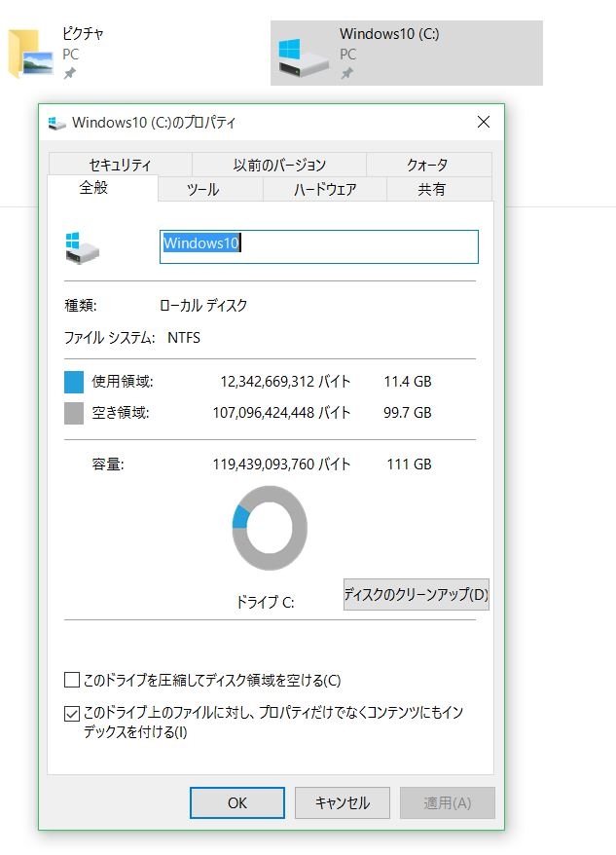Click the 99.7 GB free size
This screenshot has height=855, width=616.
click(408, 413)
